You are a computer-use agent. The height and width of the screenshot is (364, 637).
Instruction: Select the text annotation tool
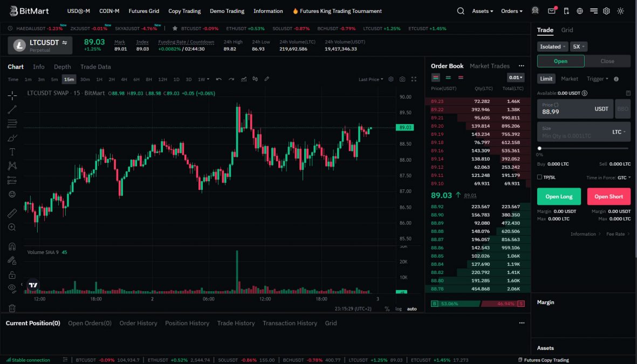pos(12,152)
